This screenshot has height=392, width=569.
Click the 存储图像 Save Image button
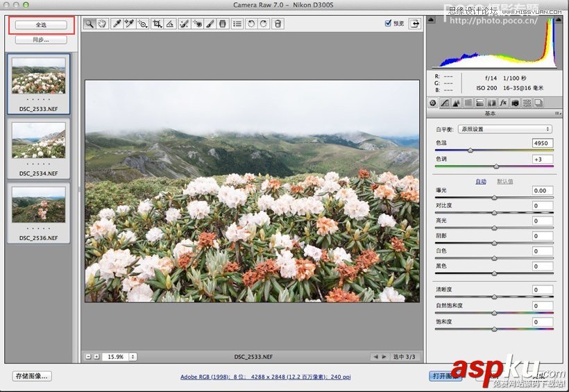coord(31,376)
